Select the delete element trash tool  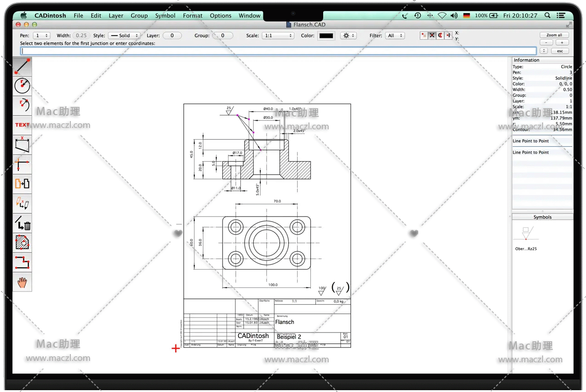point(22,223)
